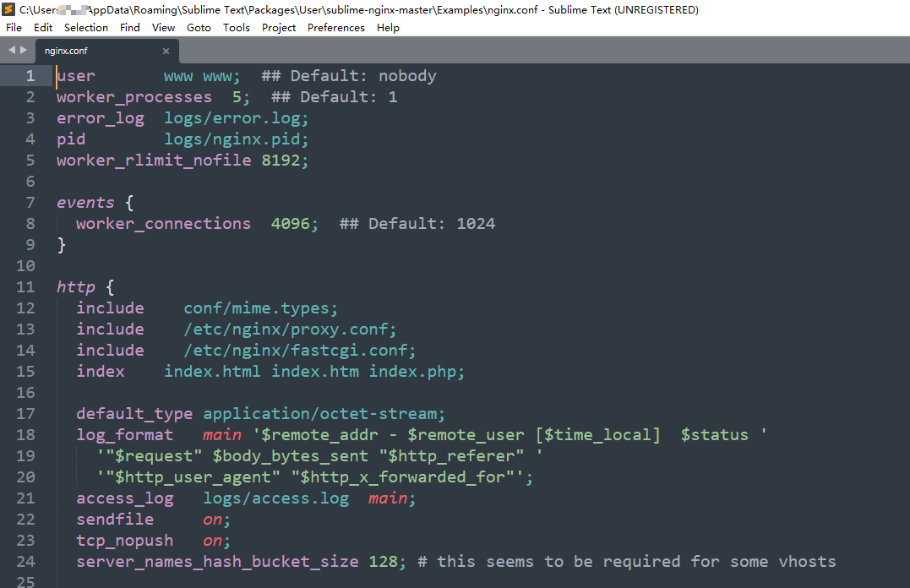Image resolution: width=910 pixels, height=588 pixels.
Task: Open the File menu
Action: (x=14, y=27)
